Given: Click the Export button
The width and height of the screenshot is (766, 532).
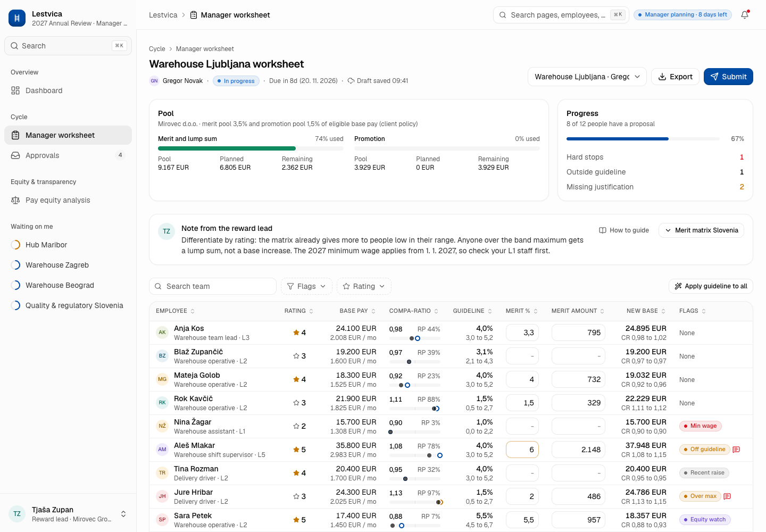Looking at the screenshot, I should (676, 77).
